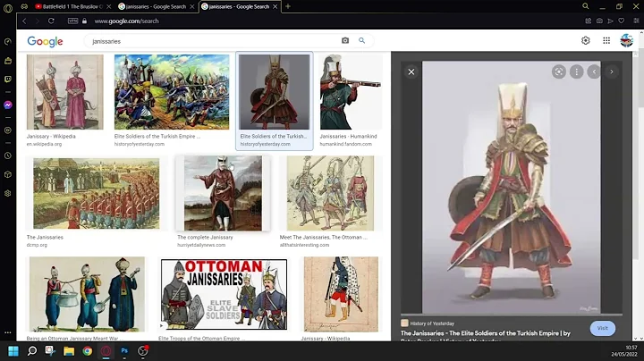Open Photoshop from taskbar
Viewport: 644px width, 361px height.
point(124,351)
